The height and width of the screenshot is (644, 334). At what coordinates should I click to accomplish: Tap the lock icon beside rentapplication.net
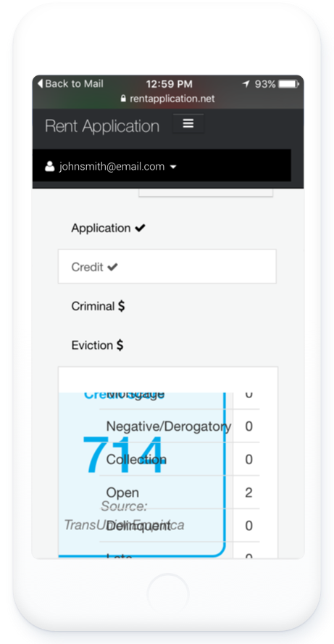[x=123, y=99]
